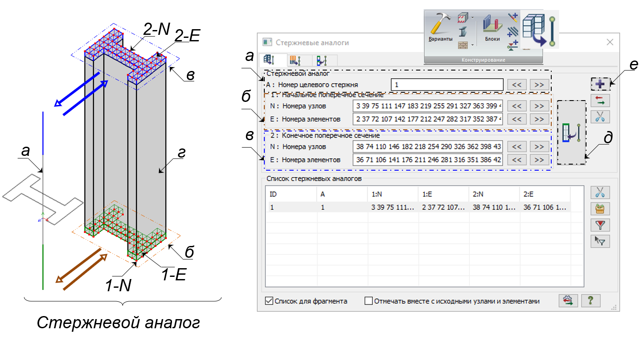Screen dimensions: 644x340
Task: Open the help question mark button
Action: click(x=590, y=300)
